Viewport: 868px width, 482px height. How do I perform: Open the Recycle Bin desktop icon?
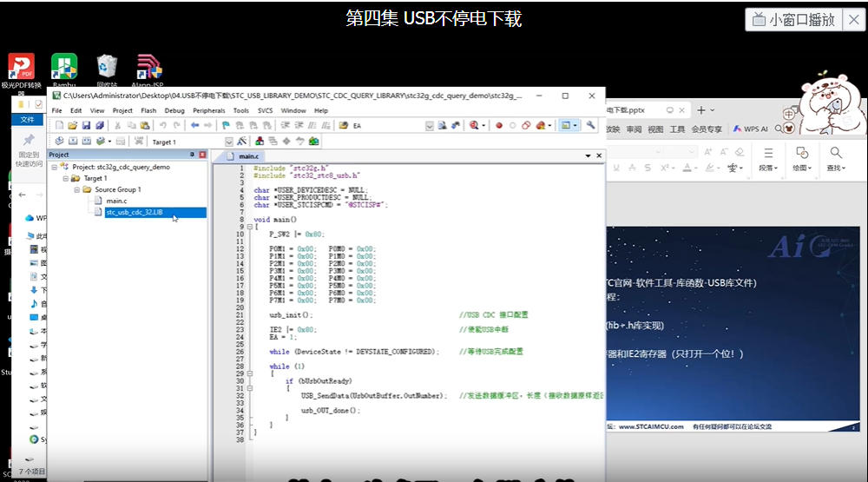tap(107, 70)
